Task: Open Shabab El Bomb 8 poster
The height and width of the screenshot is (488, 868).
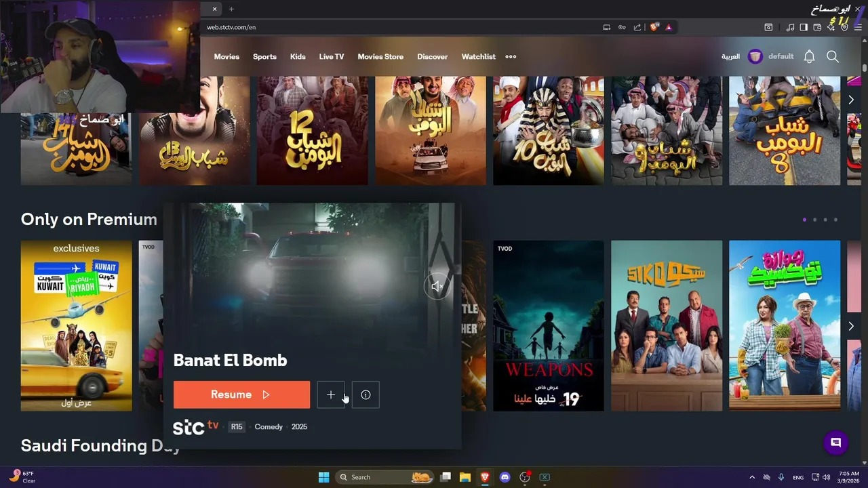Action: click(785, 130)
